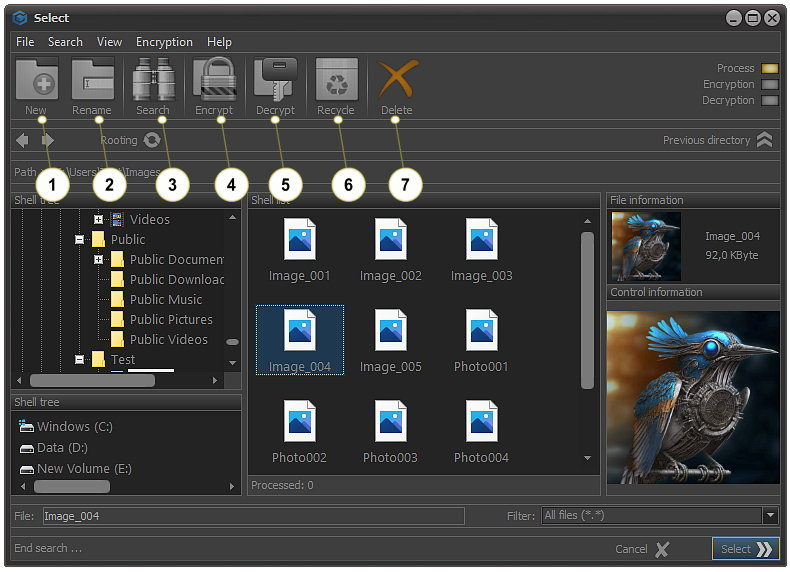This screenshot has width=790, height=572.
Task: Select the Public Videos folder
Action: [x=159, y=340]
